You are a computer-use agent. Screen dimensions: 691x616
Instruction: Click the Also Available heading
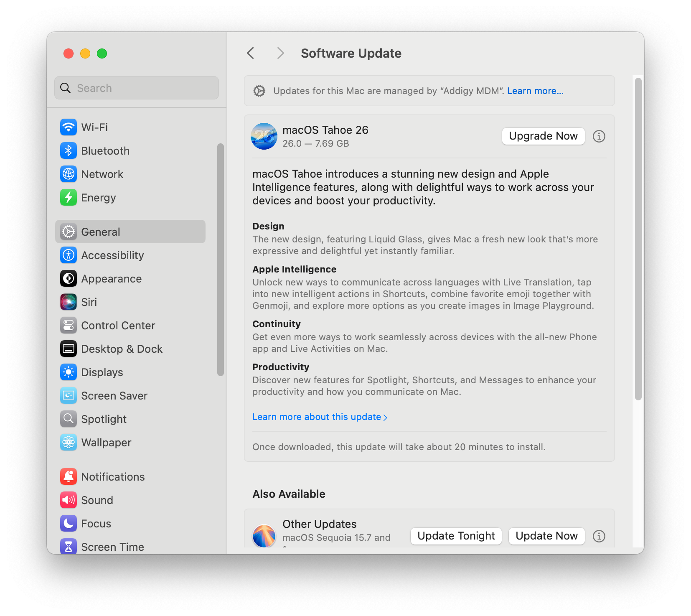289,494
